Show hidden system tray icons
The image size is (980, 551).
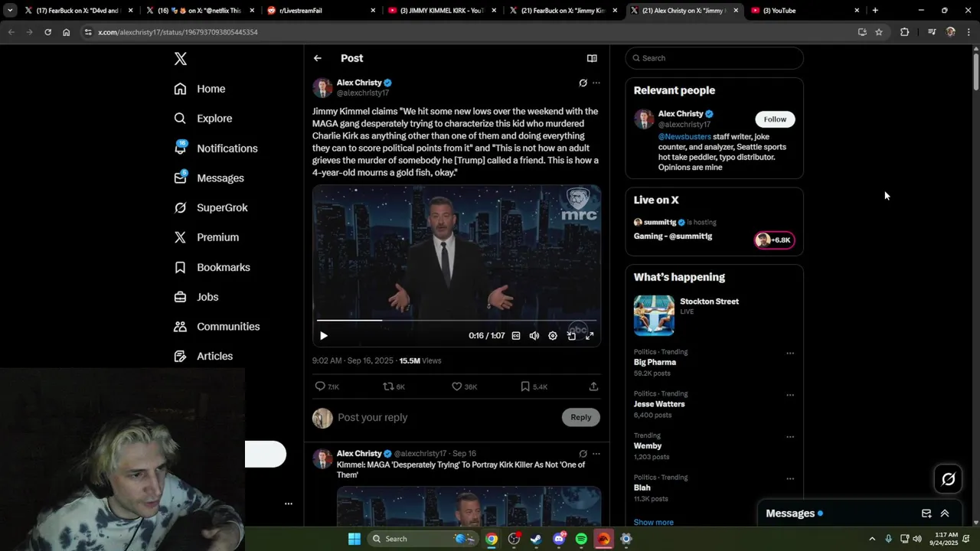(x=871, y=539)
